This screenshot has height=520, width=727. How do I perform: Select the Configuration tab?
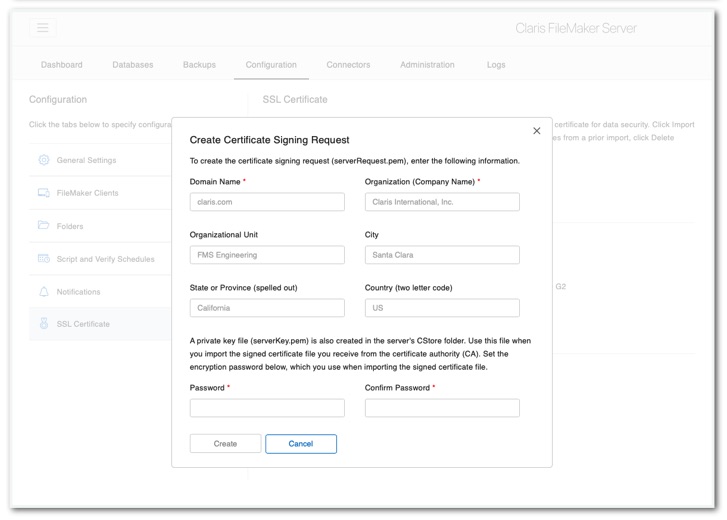pyautogui.click(x=271, y=65)
